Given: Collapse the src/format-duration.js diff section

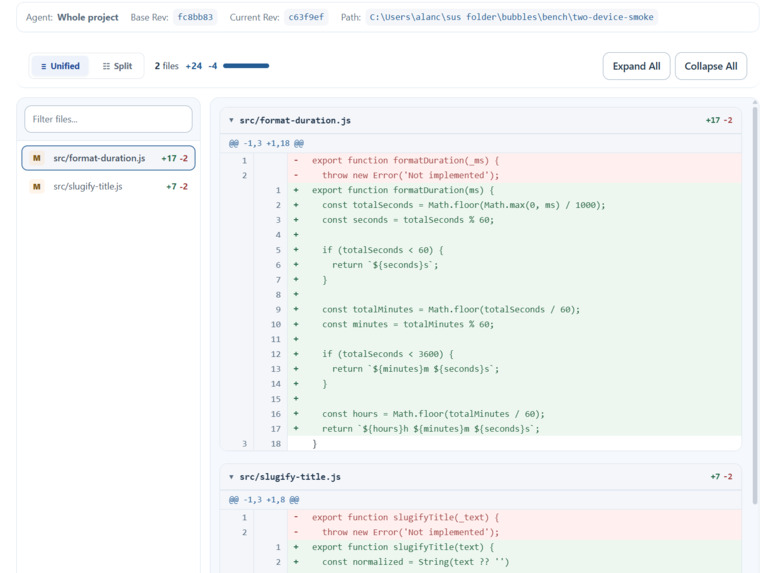Looking at the screenshot, I should (231, 120).
